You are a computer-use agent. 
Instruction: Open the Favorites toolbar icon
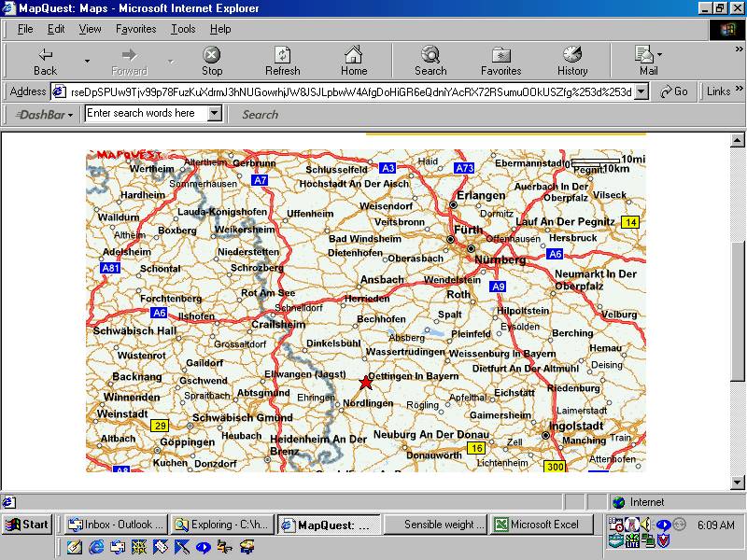click(x=501, y=56)
